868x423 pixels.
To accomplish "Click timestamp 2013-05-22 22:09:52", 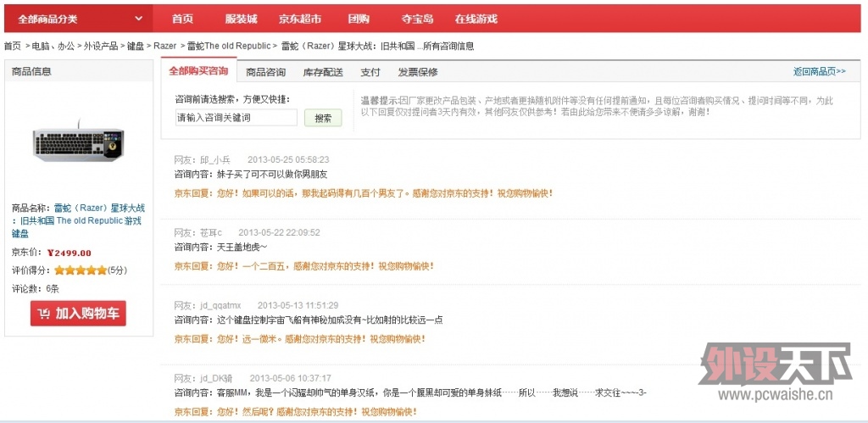I will 279,232.
